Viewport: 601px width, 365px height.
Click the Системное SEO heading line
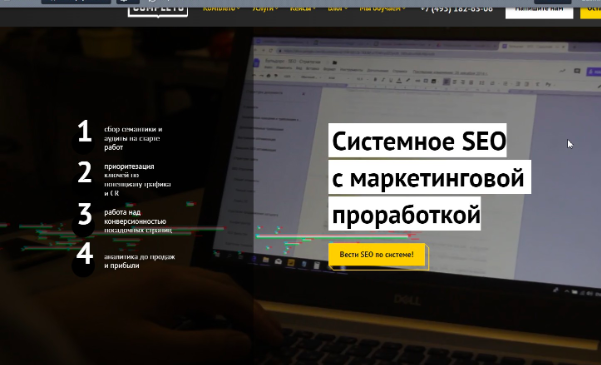[418, 140]
